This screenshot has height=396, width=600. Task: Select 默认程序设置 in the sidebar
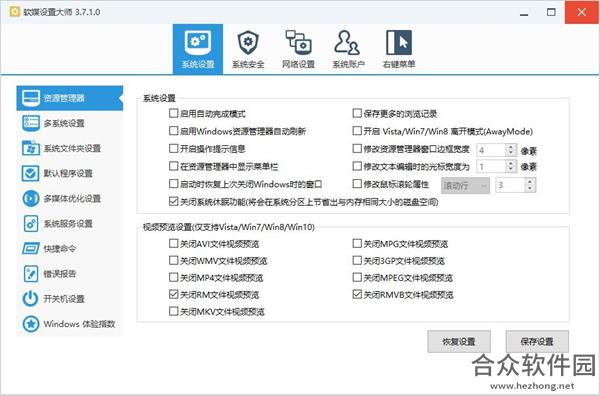pyautogui.click(x=70, y=173)
